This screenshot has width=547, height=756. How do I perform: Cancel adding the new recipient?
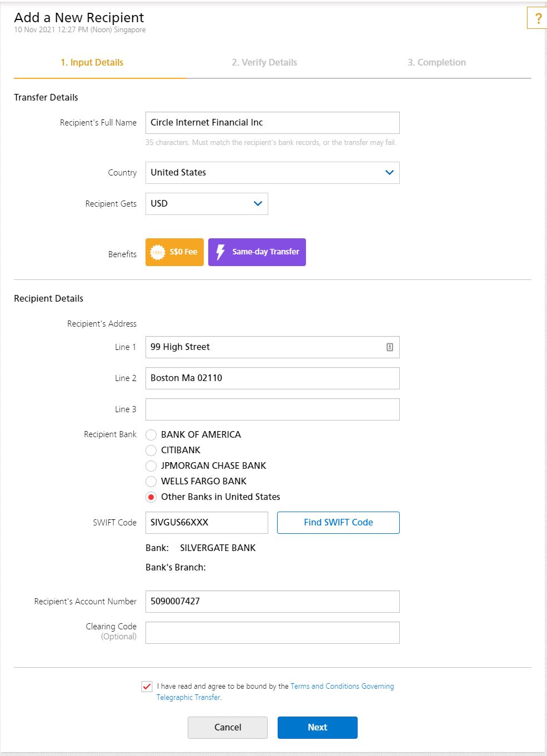click(228, 728)
